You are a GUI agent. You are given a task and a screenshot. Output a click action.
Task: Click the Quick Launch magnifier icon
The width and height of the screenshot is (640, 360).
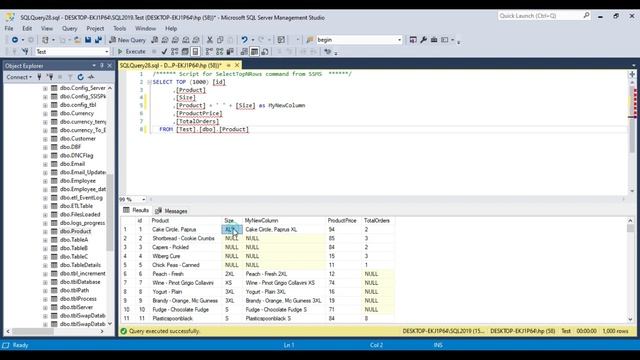[x=587, y=16]
